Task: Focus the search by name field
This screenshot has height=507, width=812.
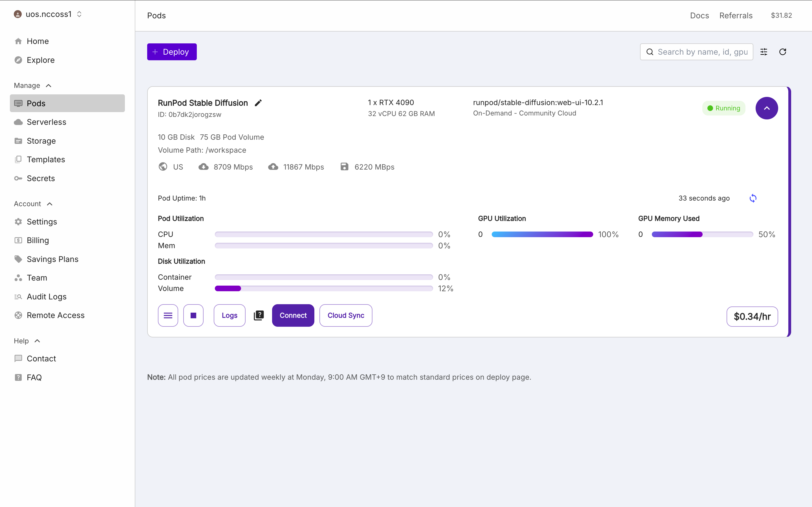Action: [702, 52]
